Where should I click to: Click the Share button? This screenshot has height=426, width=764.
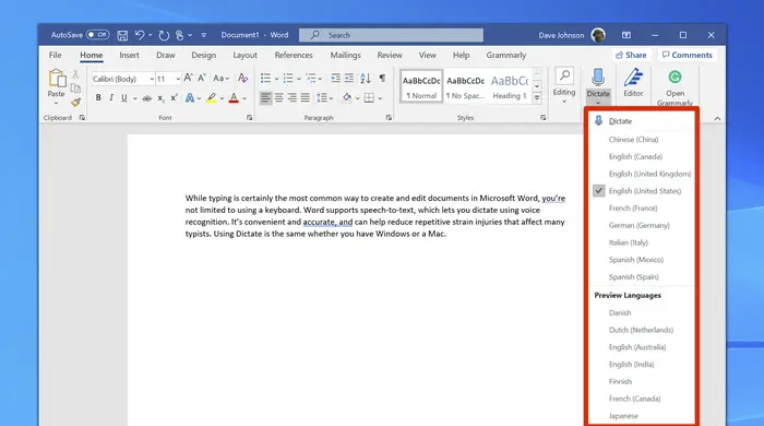[631, 55]
